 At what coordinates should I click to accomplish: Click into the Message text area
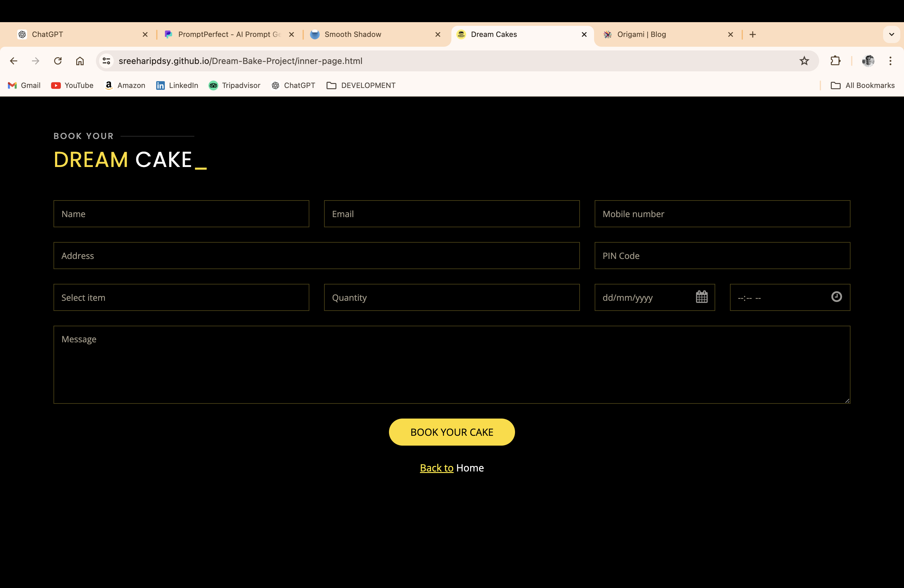452,365
